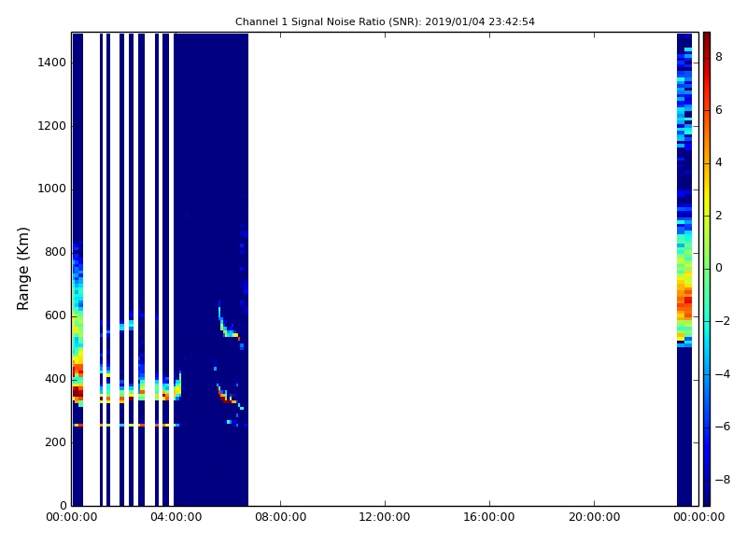
Task: Click the colorbar tick label −6
Action: [x=723, y=427]
